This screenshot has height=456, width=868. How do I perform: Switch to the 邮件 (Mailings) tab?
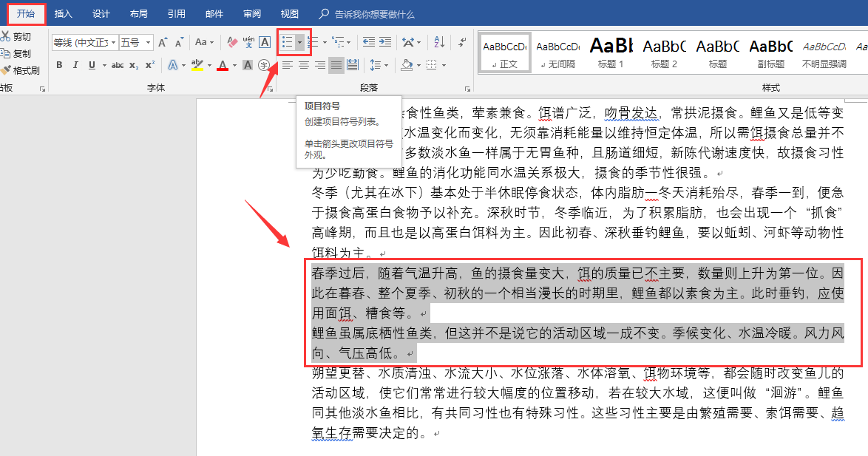click(x=214, y=13)
